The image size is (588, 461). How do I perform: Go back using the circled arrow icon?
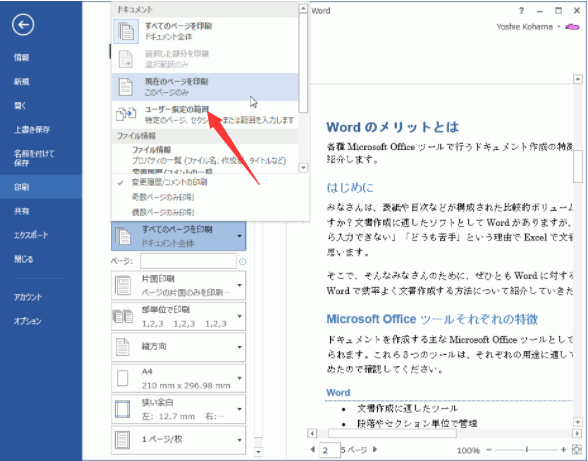click(23, 25)
